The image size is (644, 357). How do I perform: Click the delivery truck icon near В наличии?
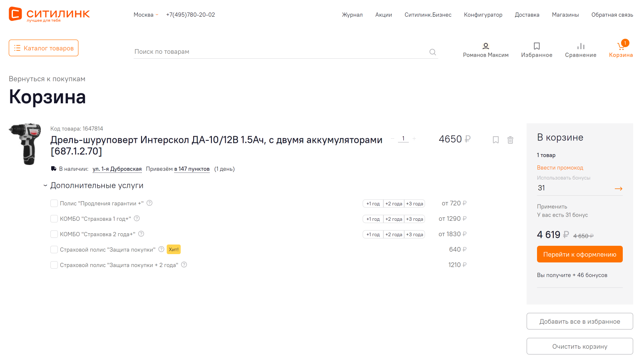click(x=54, y=169)
